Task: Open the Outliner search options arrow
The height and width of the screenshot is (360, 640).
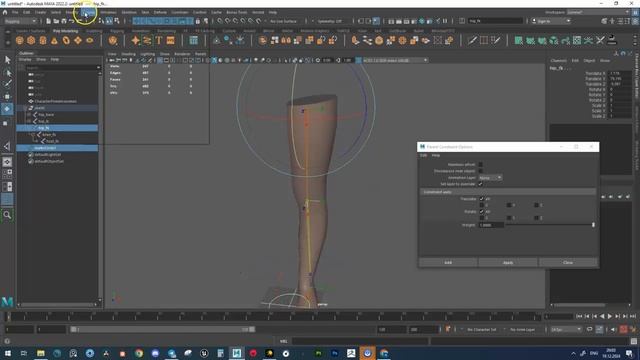Action: pyautogui.click(x=98, y=67)
